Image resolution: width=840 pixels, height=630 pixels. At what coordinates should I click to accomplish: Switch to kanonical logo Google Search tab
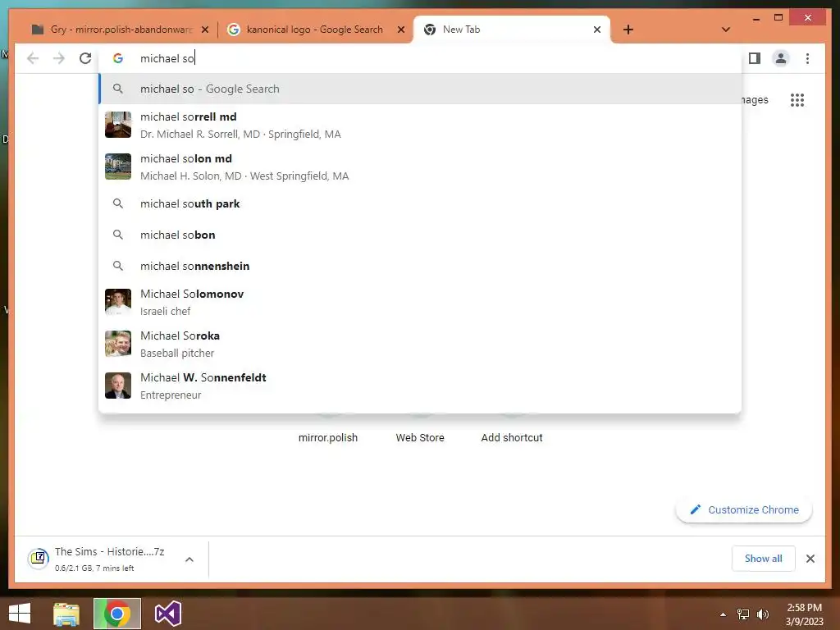(315, 30)
